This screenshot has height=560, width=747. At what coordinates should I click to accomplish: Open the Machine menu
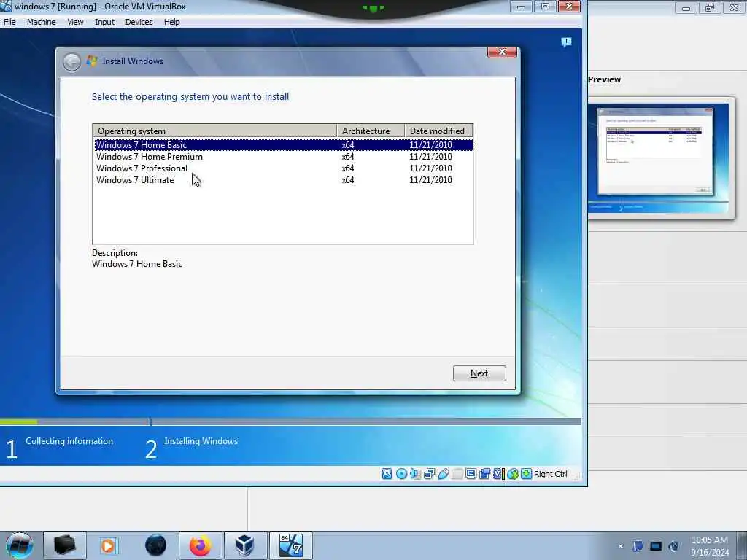[41, 22]
